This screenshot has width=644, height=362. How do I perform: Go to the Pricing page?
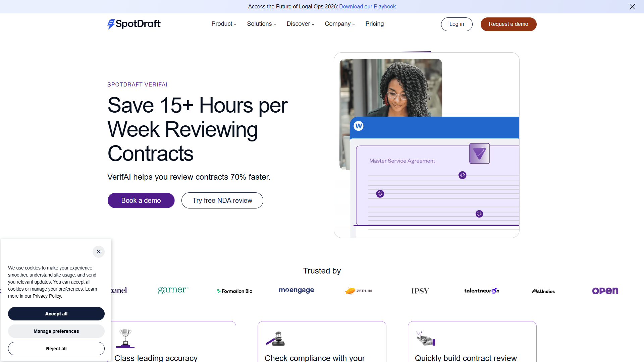tap(375, 24)
